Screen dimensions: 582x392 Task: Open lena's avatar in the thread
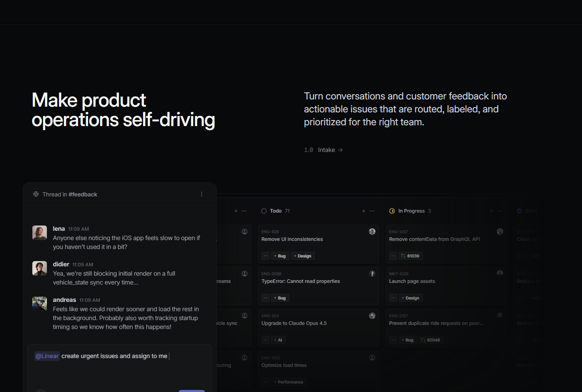(40, 233)
